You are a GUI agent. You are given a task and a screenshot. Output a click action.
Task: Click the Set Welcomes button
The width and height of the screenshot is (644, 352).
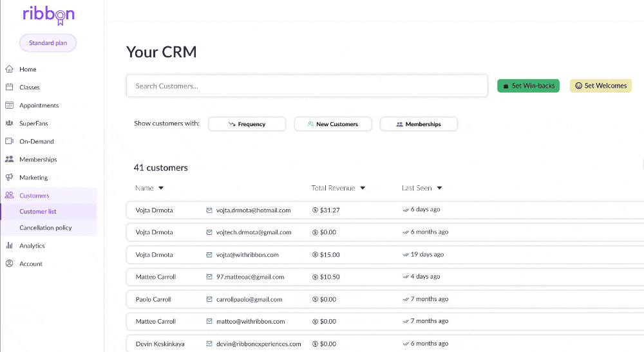[x=600, y=86]
